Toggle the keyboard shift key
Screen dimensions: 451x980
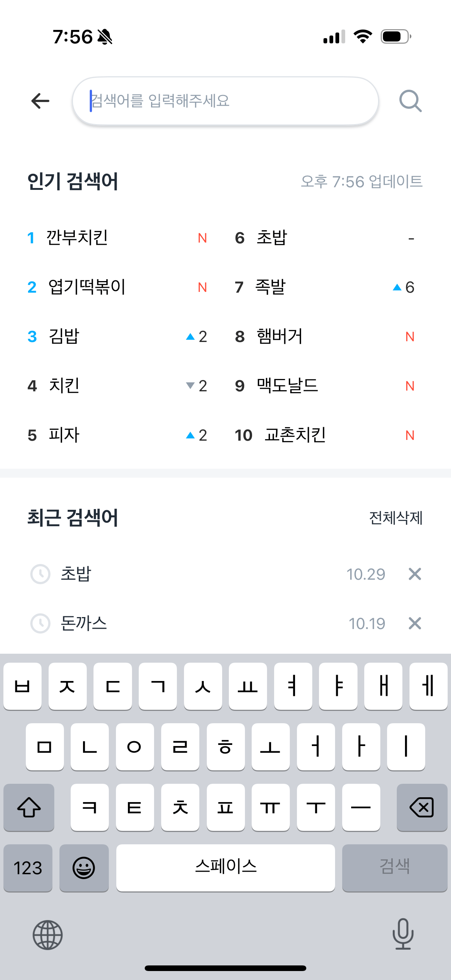click(x=29, y=807)
